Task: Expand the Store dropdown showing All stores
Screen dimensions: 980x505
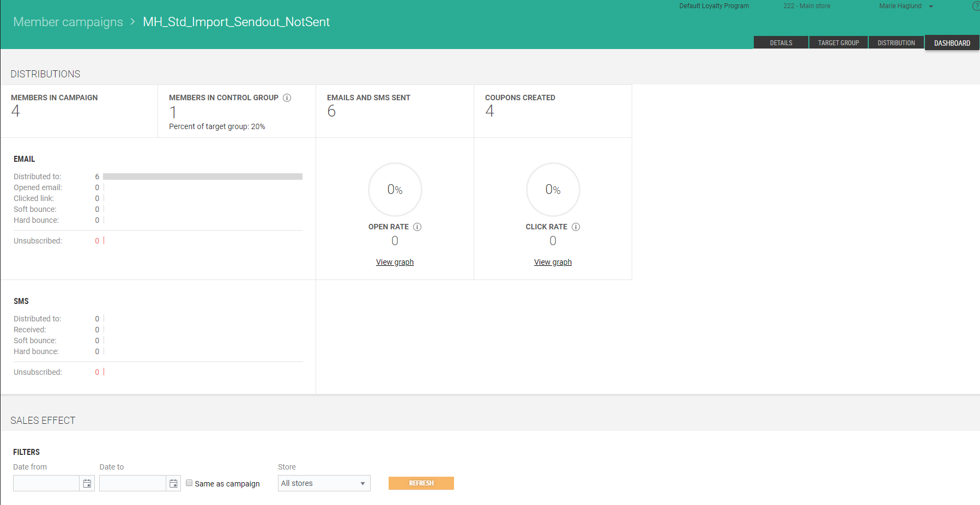Action: point(324,484)
